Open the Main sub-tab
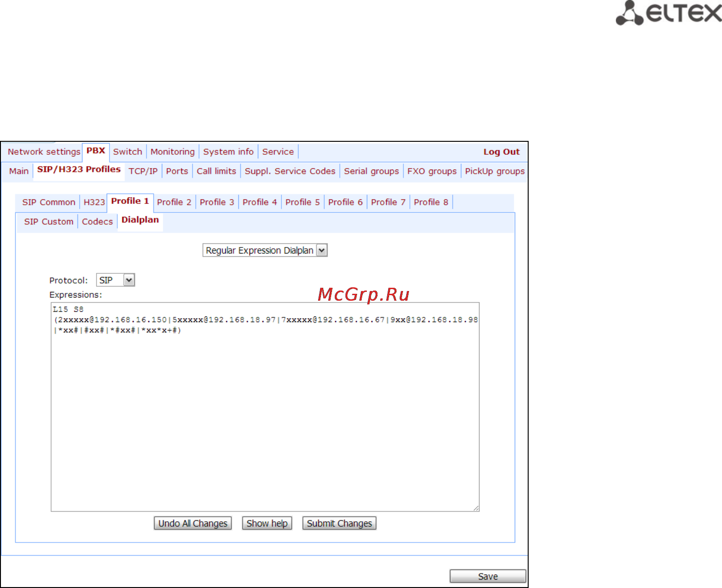Image resolution: width=722 pixels, height=588 pixels. click(x=19, y=171)
